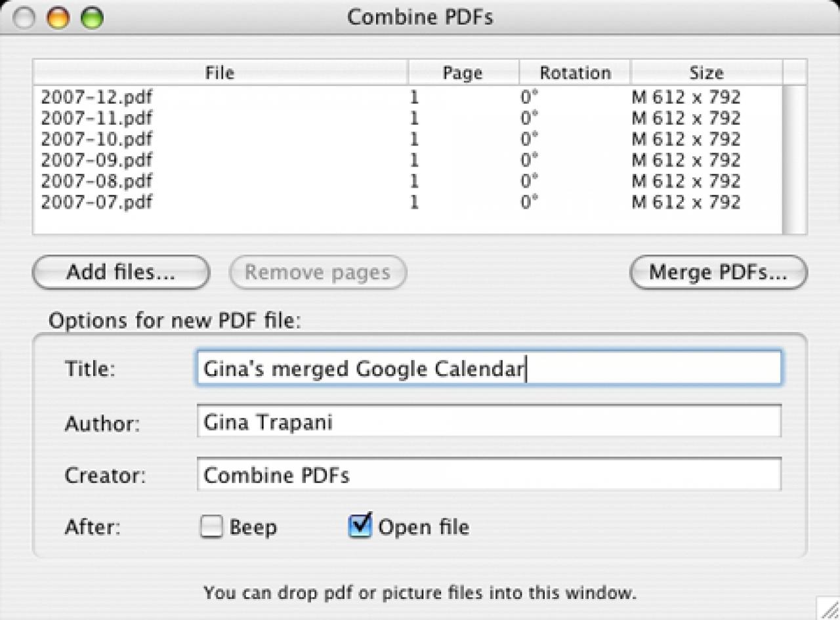
Task: Select the 2007-12.pdf row
Action: (x=408, y=97)
